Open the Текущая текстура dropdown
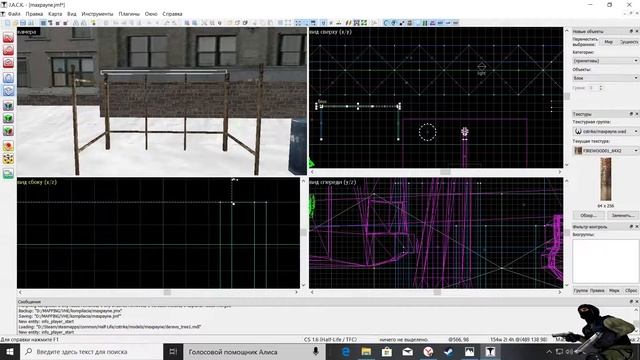Image resolution: width=640 pixels, height=360 pixels. pyautogui.click(x=605, y=151)
